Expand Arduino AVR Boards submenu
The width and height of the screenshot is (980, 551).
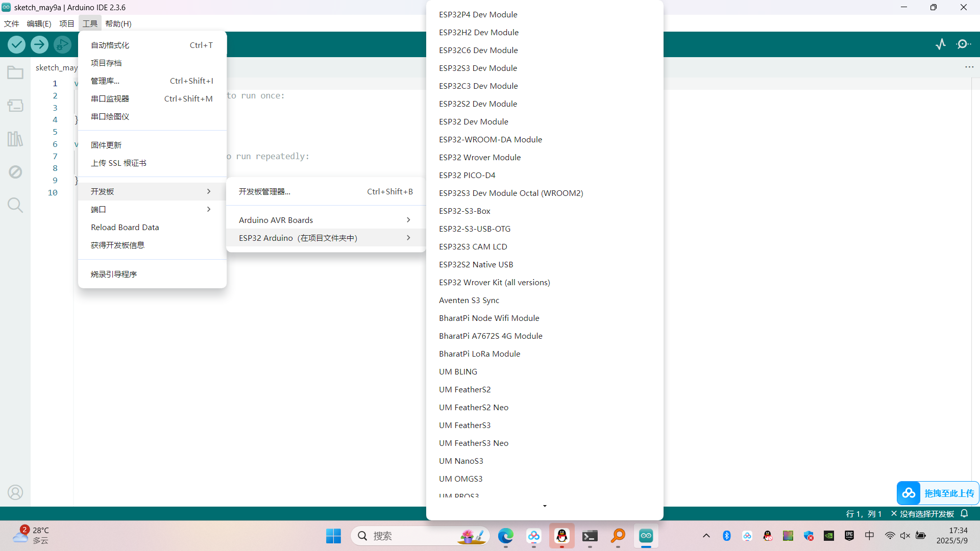pos(326,220)
